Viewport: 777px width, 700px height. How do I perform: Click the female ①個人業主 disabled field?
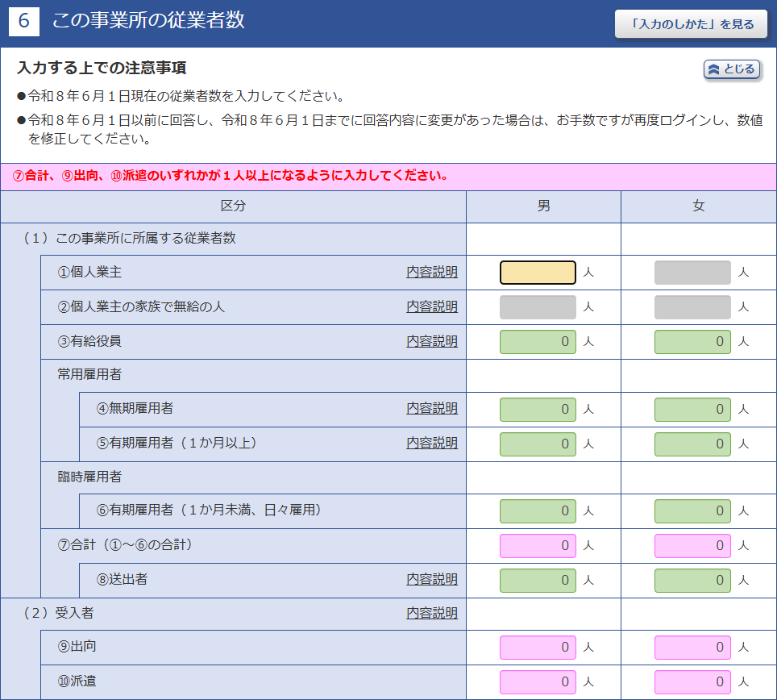click(x=692, y=272)
